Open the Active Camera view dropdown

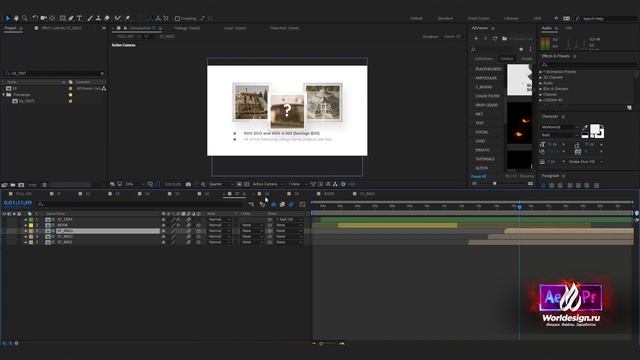(x=267, y=184)
